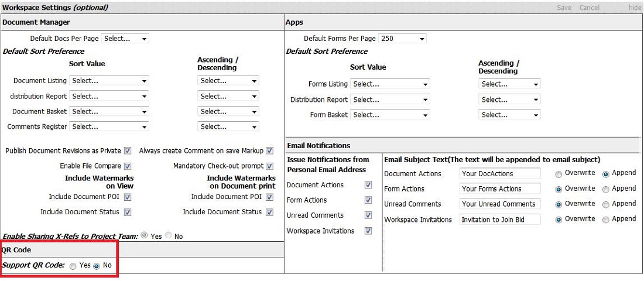Select Overwrite for Unread Comments subject
The image size is (644, 281).
[559, 204]
